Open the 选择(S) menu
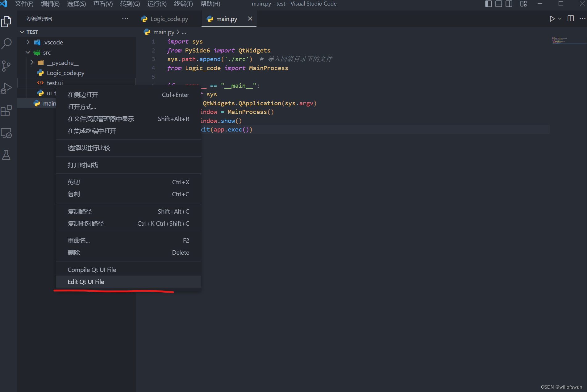 pos(77,4)
